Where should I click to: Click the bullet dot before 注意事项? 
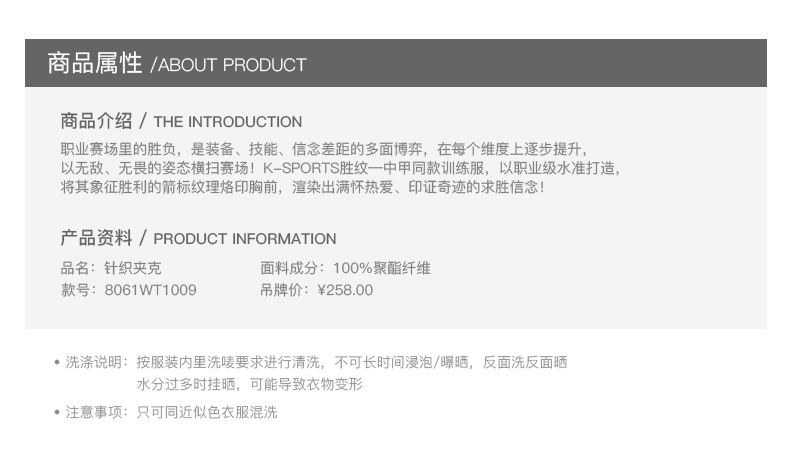(x=57, y=413)
